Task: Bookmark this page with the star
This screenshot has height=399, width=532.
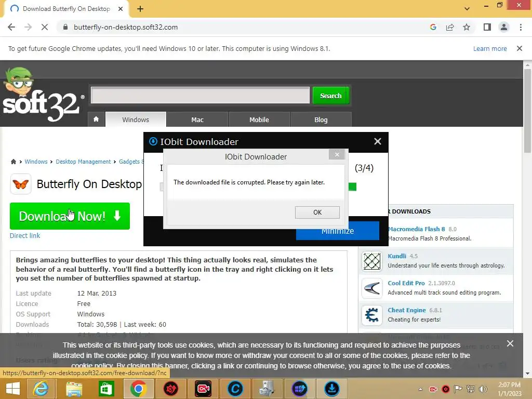Action: click(467, 27)
